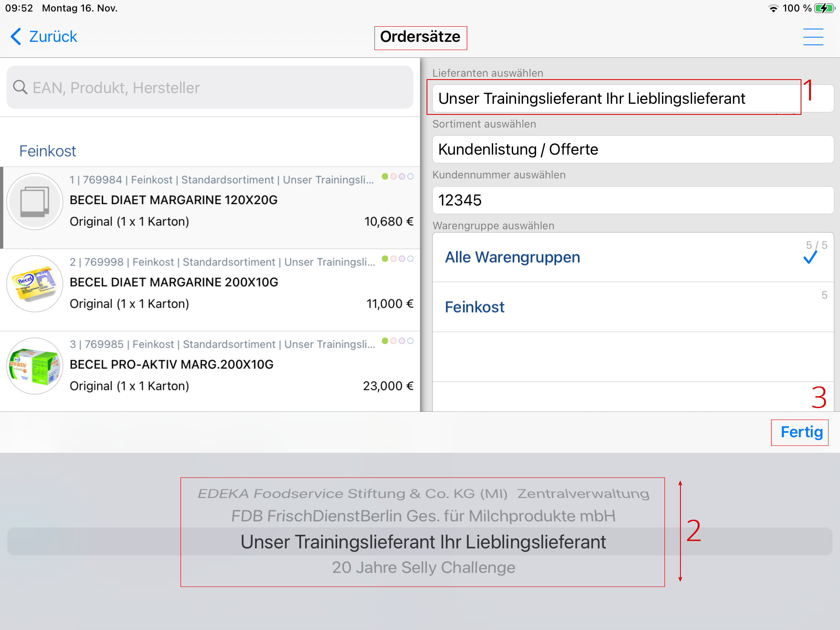Tap the search magnifier icon
Image resolution: width=840 pixels, height=630 pixels.
(x=20, y=87)
